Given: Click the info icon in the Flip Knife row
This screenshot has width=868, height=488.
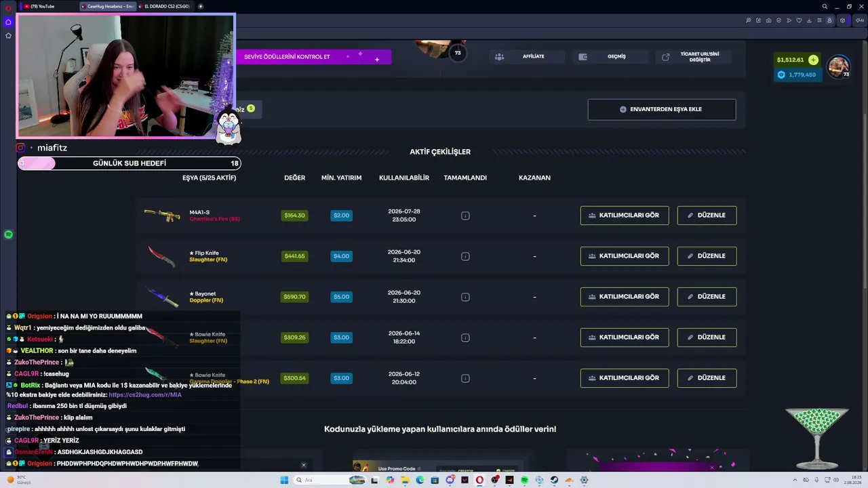Looking at the screenshot, I should click(465, 256).
